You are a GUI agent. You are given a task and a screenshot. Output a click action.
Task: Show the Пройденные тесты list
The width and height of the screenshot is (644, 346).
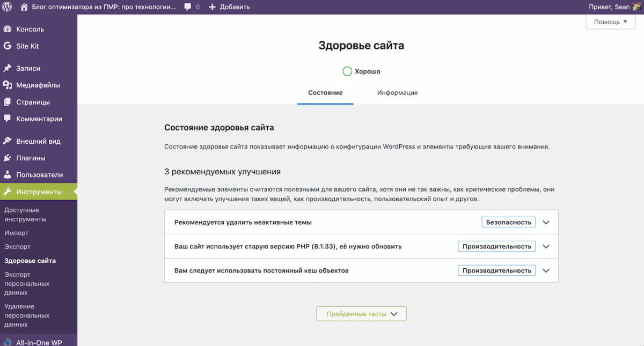click(x=361, y=314)
